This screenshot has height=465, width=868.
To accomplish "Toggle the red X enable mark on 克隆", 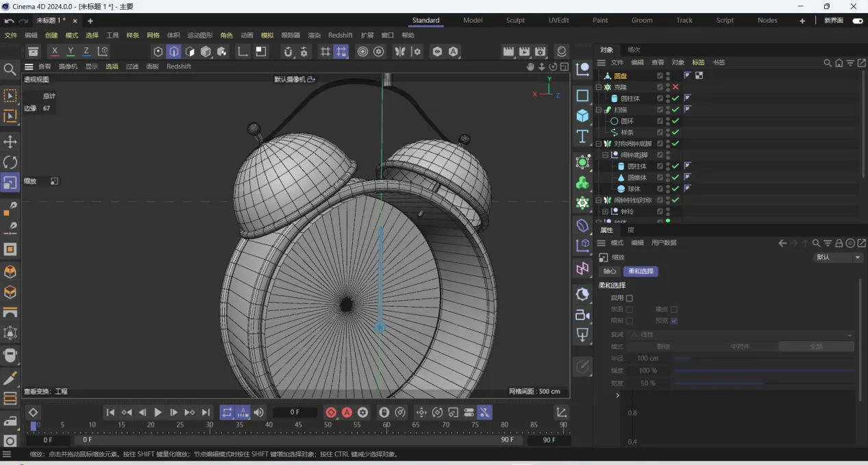I will (x=675, y=87).
